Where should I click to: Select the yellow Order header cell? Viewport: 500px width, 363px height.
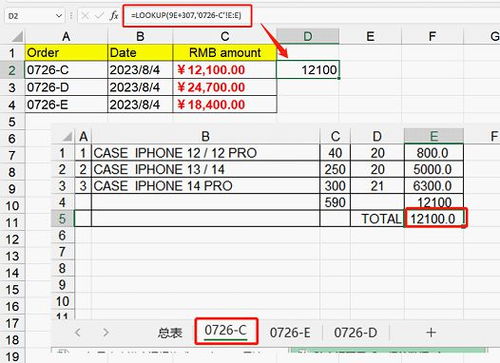pos(66,53)
